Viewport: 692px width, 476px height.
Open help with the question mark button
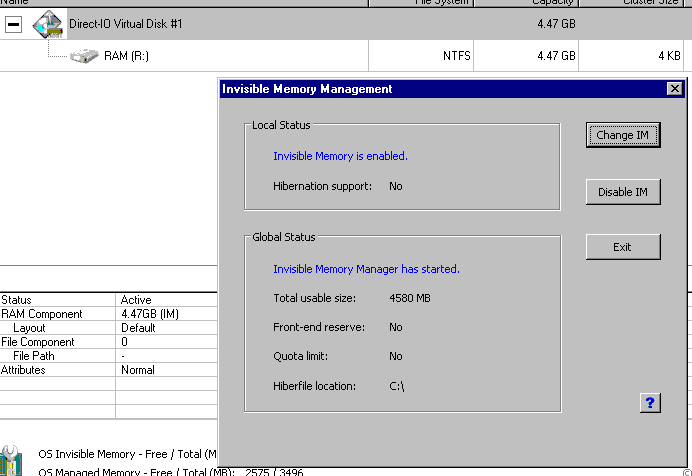[650, 403]
